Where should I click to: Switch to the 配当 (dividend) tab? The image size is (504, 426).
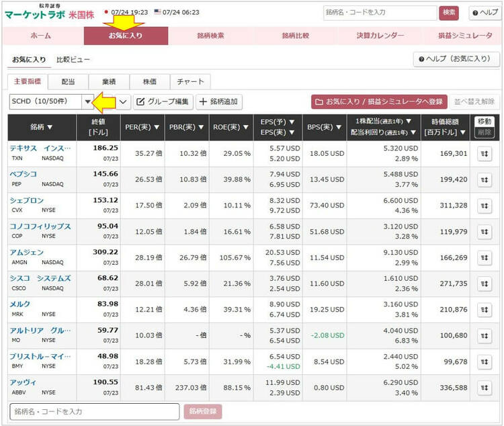coord(69,82)
